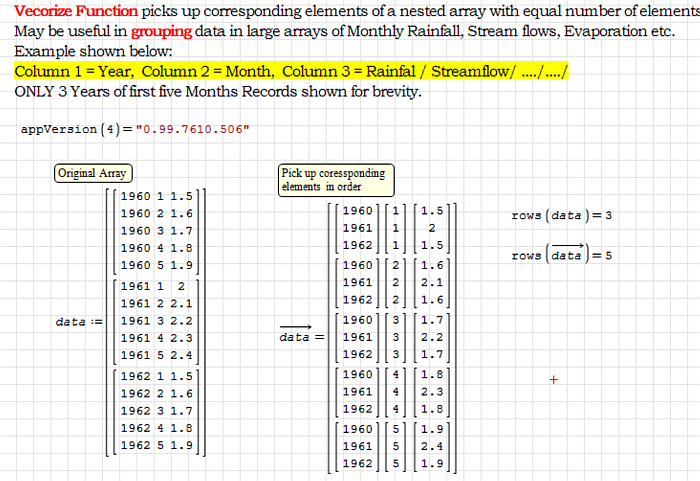Click the "ONLY 3 Years" note line

click(x=218, y=92)
